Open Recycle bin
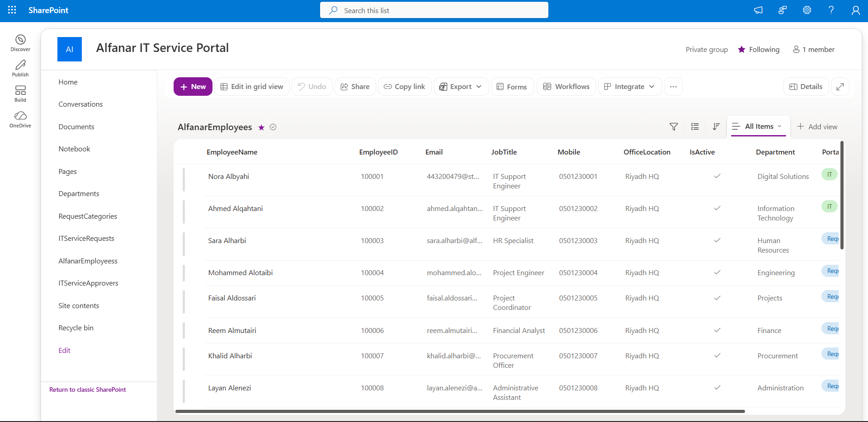The image size is (868, 422). coord(76,328)
